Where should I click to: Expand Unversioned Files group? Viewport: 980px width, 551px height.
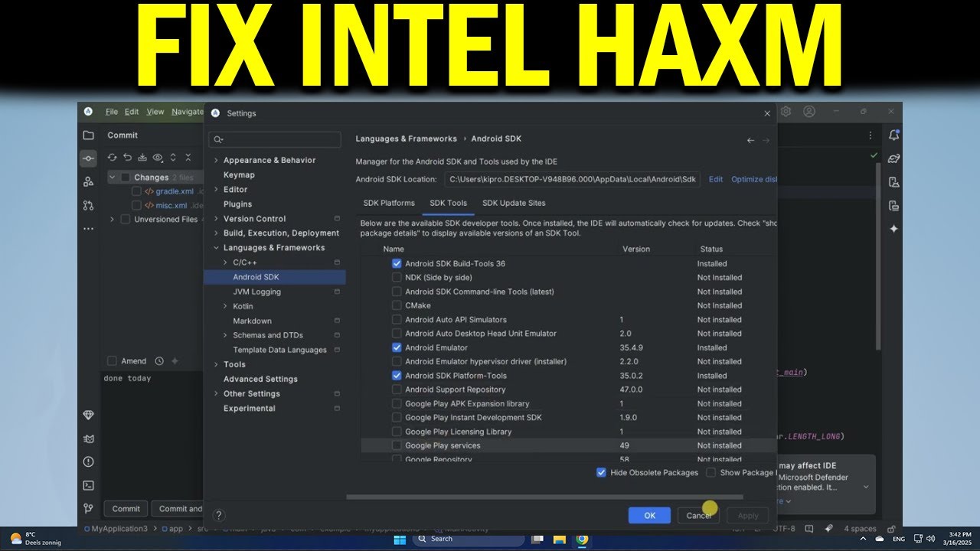tap(113, 220)
